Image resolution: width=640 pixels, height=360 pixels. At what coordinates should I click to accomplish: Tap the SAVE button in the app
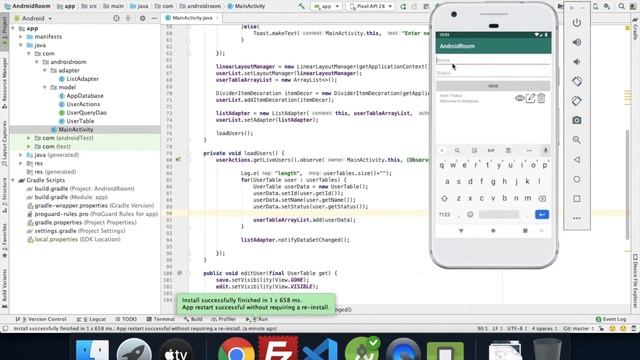[493, 86]
